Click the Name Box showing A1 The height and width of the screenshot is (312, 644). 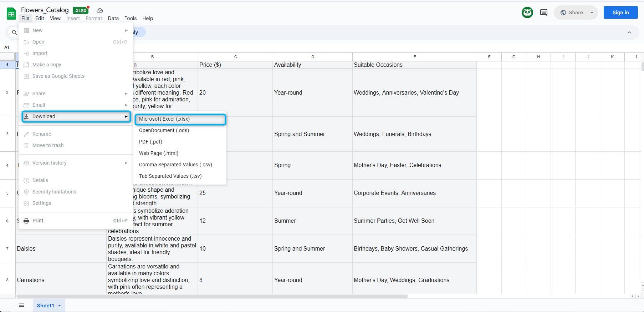click(x=7, y=47)
